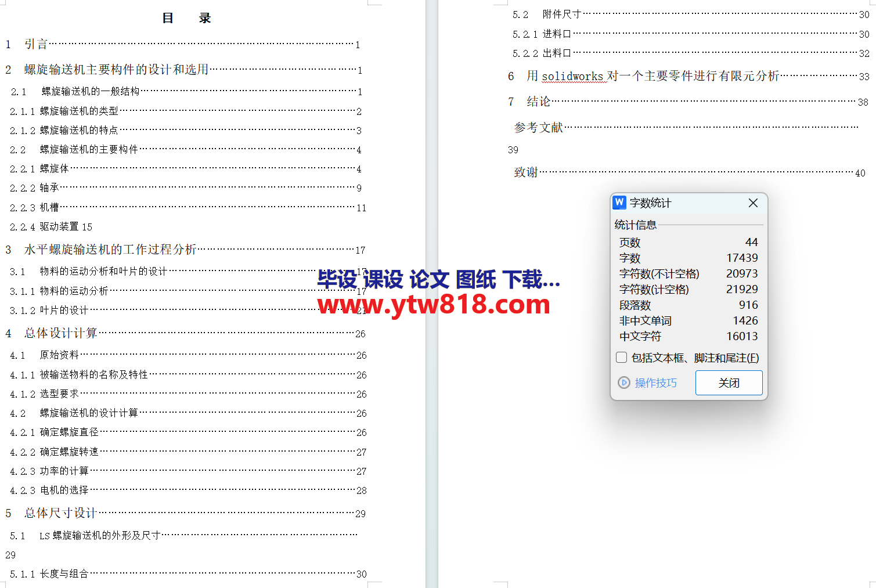876x588 pixels.
Task: Click entry 4.2.3 功率的计算
Action: click(188, 471)
